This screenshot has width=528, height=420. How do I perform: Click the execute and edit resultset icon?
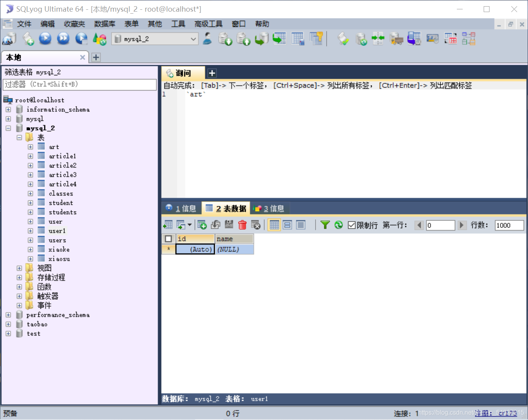[x=82, y=38]
